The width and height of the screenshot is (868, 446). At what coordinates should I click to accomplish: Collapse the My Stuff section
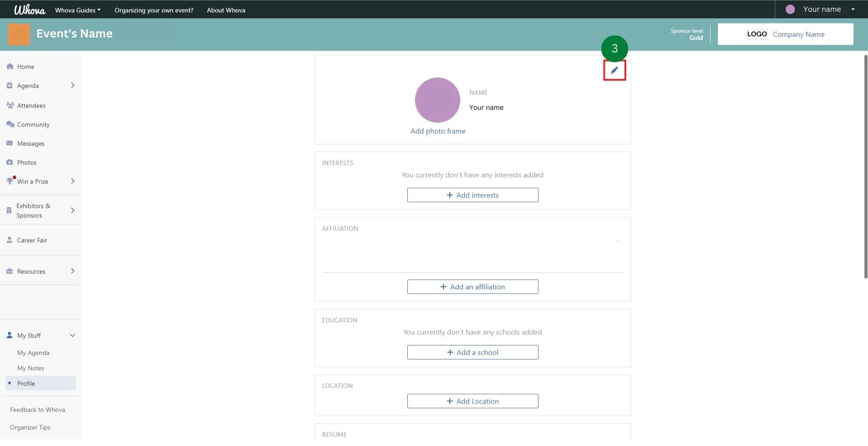click(72, 335)
